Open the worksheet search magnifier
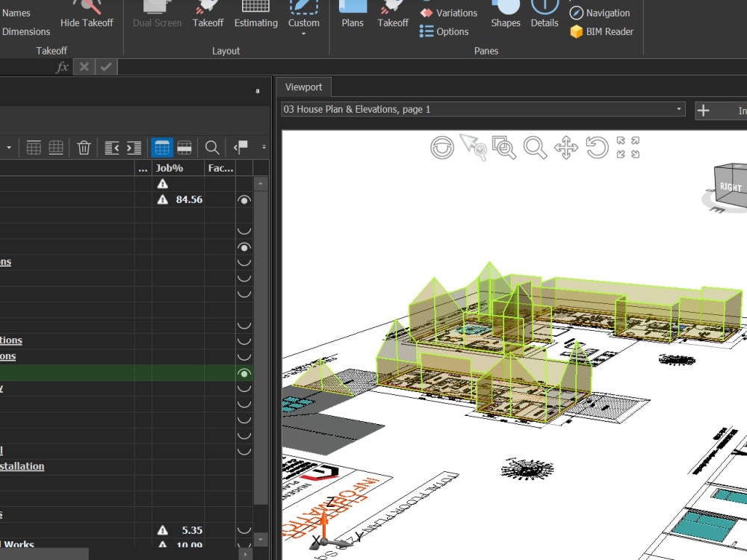The image size is (747, 560). click(212, 148)
